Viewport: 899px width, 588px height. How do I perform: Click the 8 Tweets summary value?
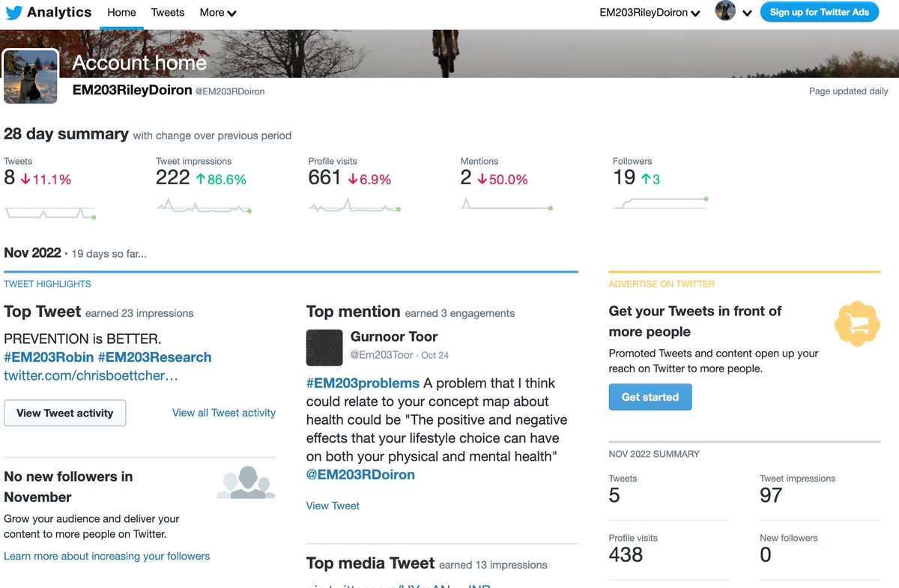(9, 178)
